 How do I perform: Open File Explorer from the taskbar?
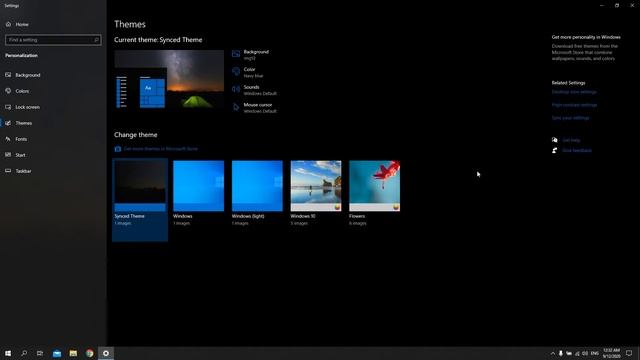coord(73,353)
